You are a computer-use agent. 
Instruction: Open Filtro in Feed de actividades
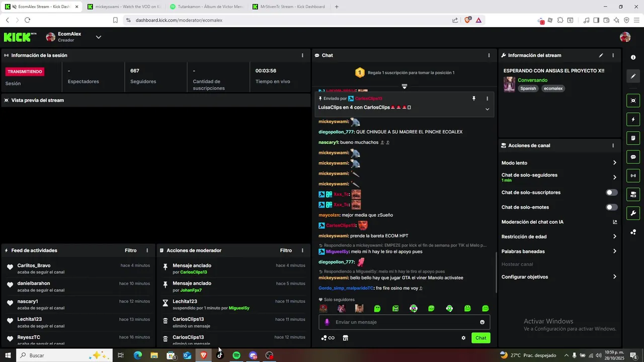[131, 250]
